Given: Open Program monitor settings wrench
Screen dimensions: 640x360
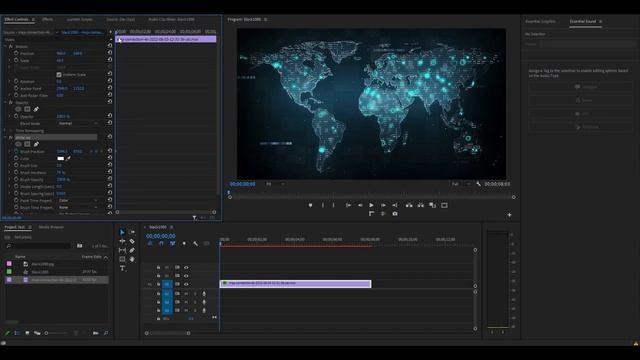Looking at the screenshot, I should 478,184.
